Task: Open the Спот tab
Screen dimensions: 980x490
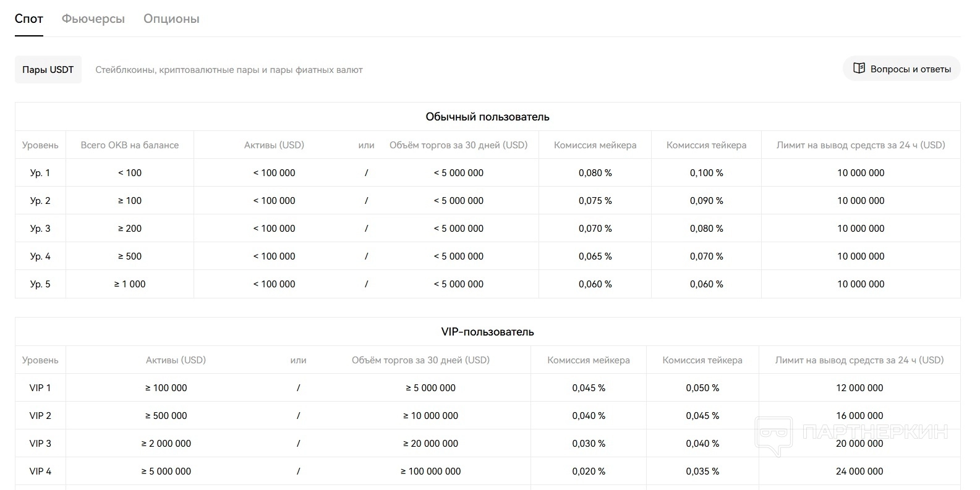Action: tap(29, 19)
